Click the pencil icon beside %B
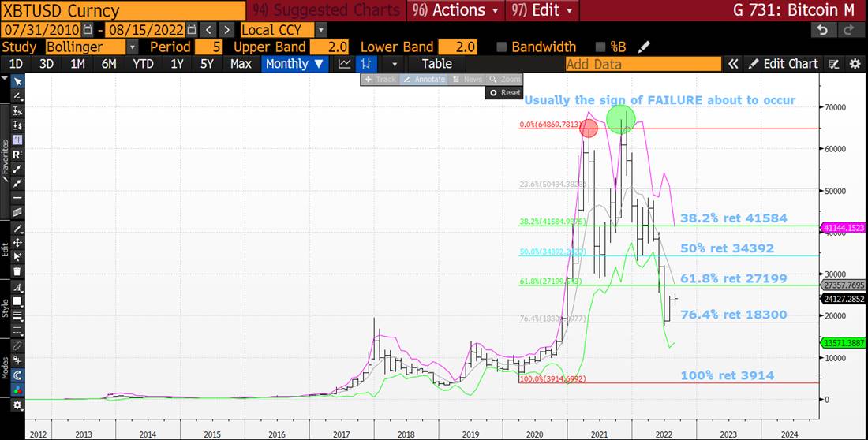 point(643,47)
